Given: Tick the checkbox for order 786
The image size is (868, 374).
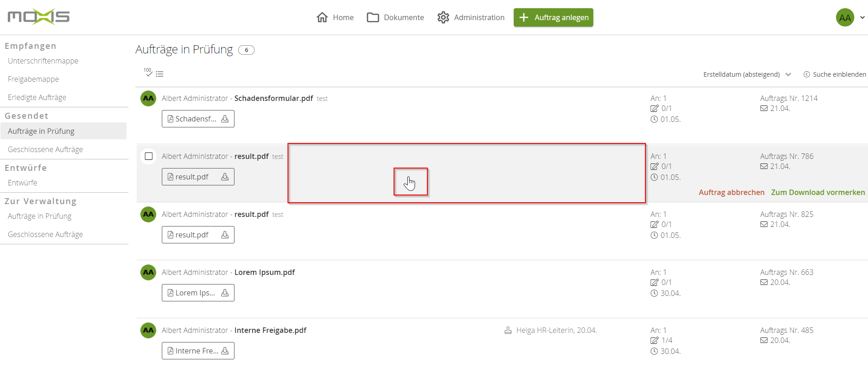Looking at the screenshot, I should pos(149,156).
